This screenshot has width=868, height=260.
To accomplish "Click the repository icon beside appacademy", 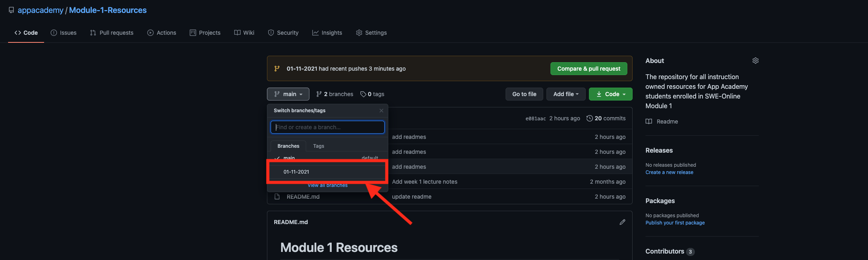I will pyautogui.click(x=11, y=10).
